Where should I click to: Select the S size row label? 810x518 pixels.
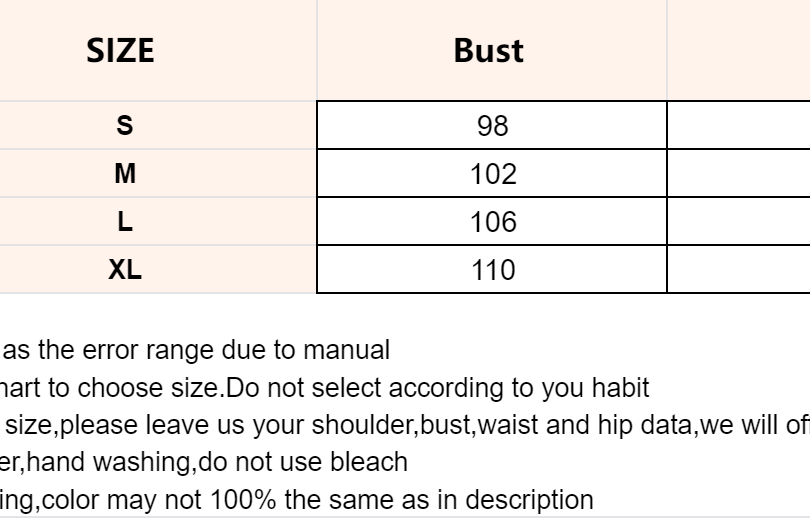tap(124, 126)
